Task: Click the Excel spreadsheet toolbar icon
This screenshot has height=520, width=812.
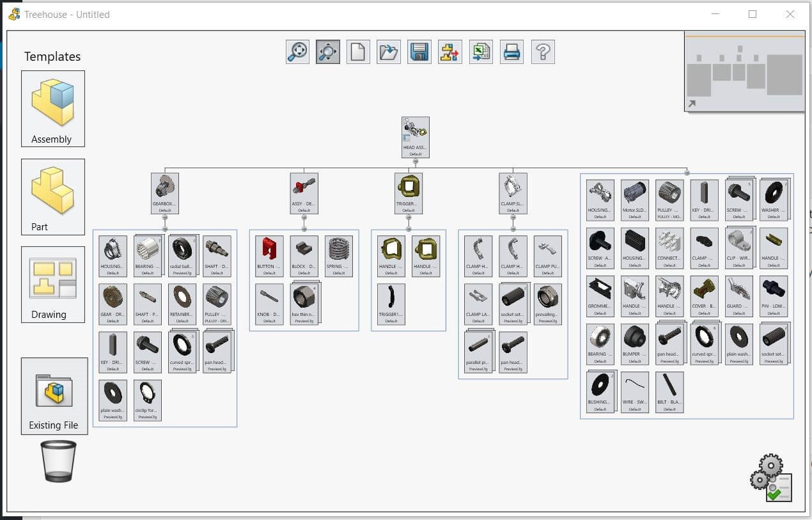Action: [481, 52]
